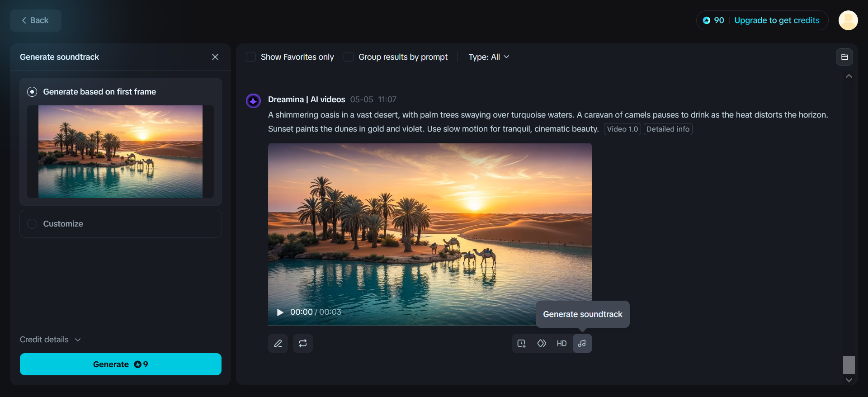Screen dimensions: 868x397
Task: Open the Upgrade to get credits link
Action: pos(777,20)
